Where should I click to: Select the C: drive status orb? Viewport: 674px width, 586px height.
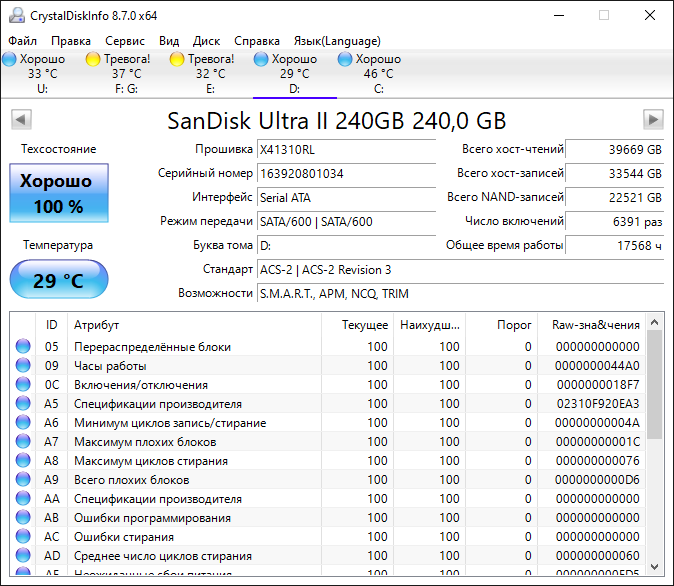tap(345, 60)
